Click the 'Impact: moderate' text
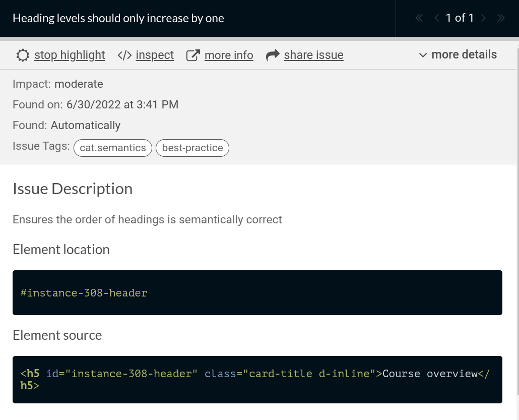519x420 pixels. coord(57,84)
